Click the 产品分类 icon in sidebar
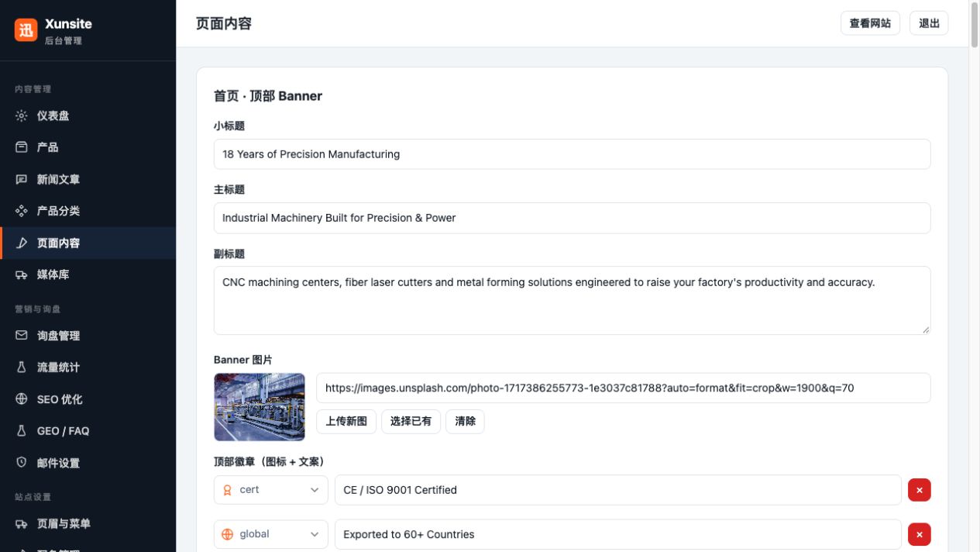Screen dimensions: 980x552 pos(22,211)
